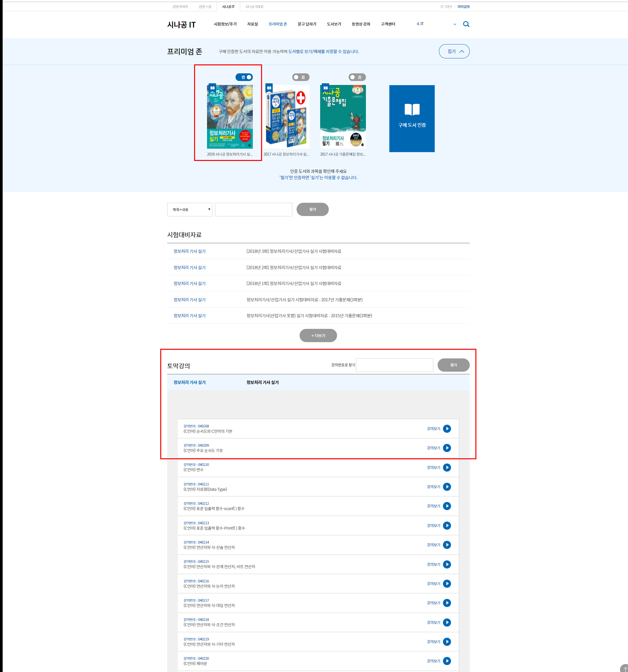
Task: Enable the 2017 시나공 정보처리기사 실기 toggle
Action: pyautogui.click(x=301, y=77)
